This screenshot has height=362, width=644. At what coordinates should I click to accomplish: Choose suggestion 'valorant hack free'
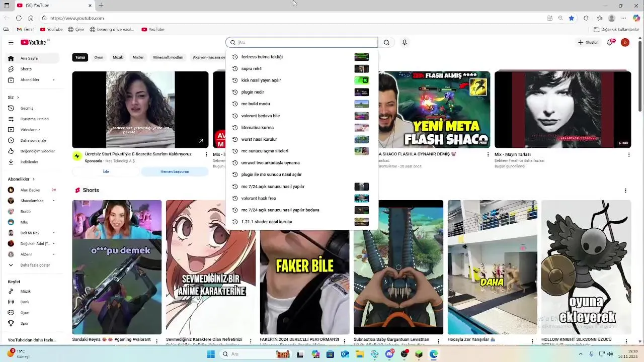point(302,198)
